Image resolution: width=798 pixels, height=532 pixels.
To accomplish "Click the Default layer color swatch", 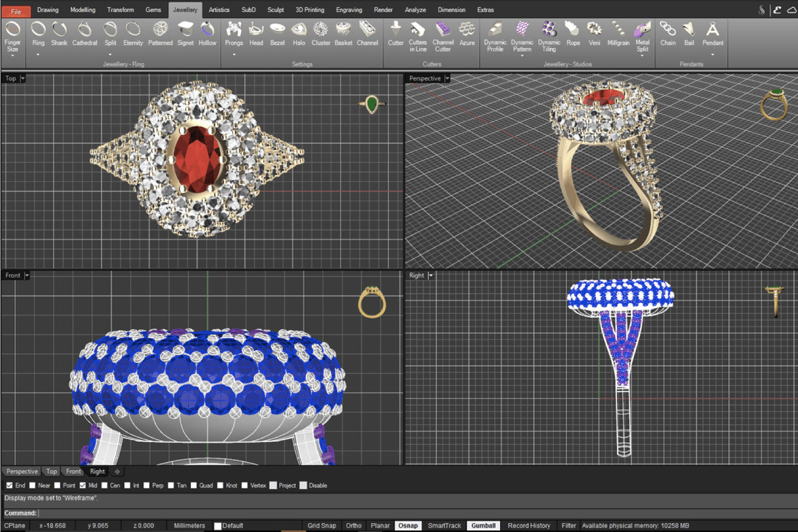I will pyautogui.click(x=218, y=526).
